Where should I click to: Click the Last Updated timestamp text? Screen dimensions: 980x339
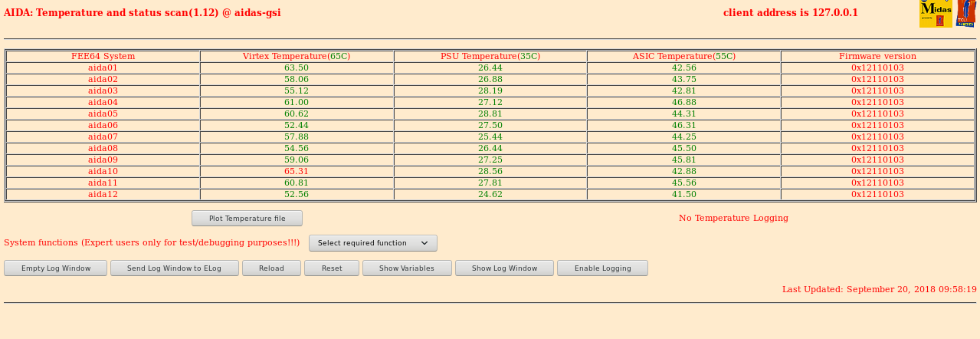click(x=880, y=289)
